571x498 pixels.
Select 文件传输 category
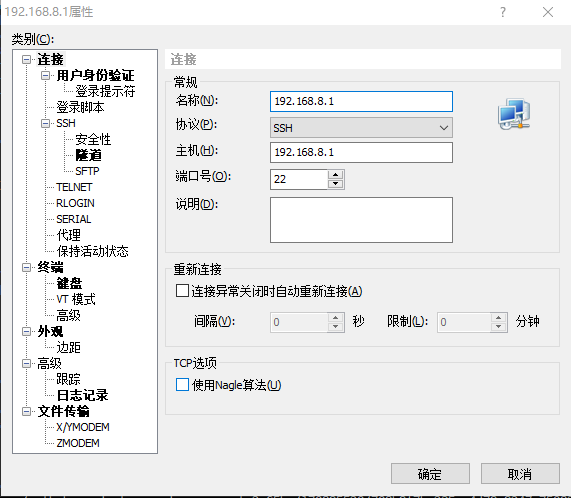pyautogui.click(x=63, y=411)
